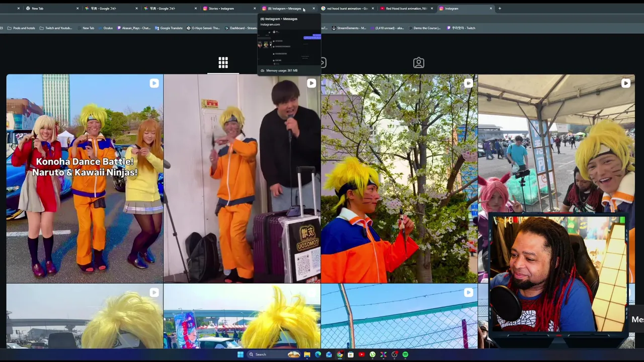Viewport: 644px width, 362px height.
Task: Open the (3,410 unread) mail bookmark
Action: click(387, 28)
